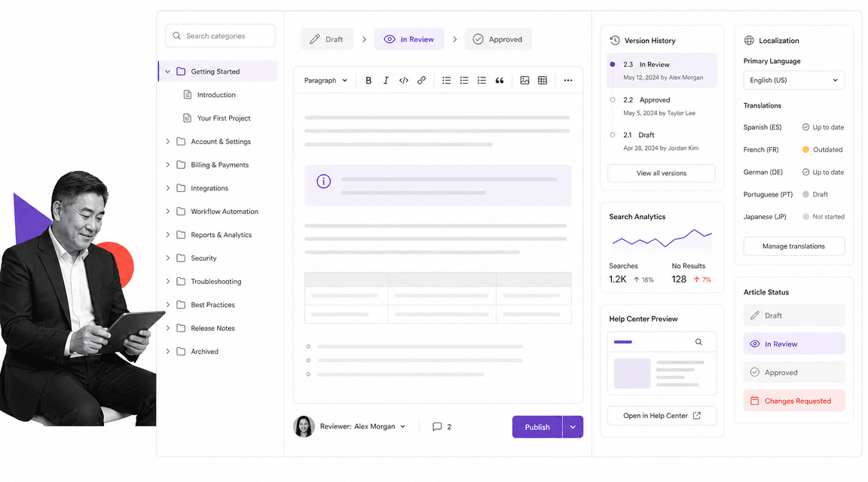Insert a table using the toolbar

542,81
